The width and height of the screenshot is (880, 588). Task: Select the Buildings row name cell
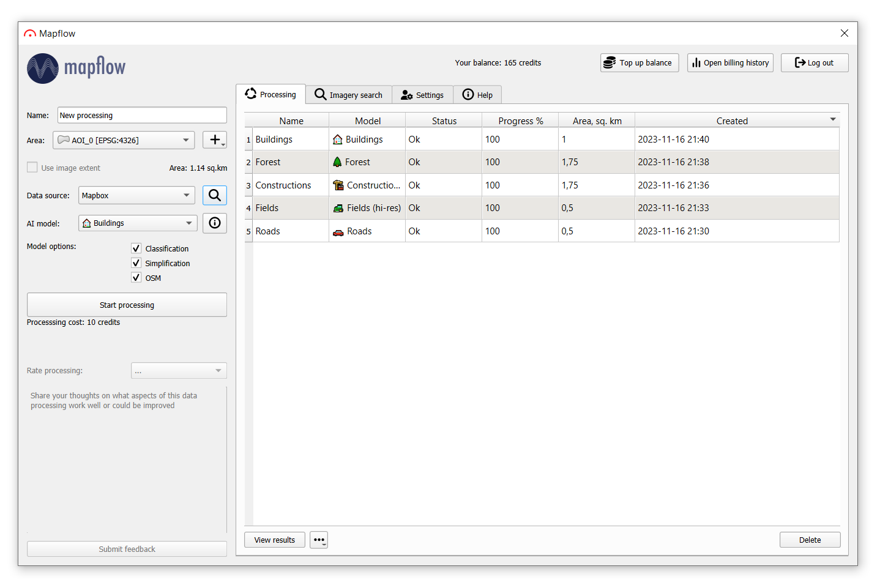[x=291, y=140]
